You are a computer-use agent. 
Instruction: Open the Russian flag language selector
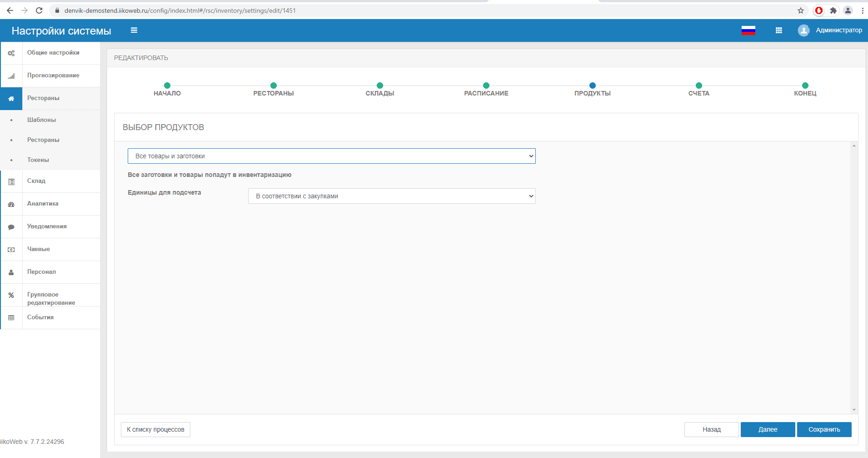click(x=748, y=30)
